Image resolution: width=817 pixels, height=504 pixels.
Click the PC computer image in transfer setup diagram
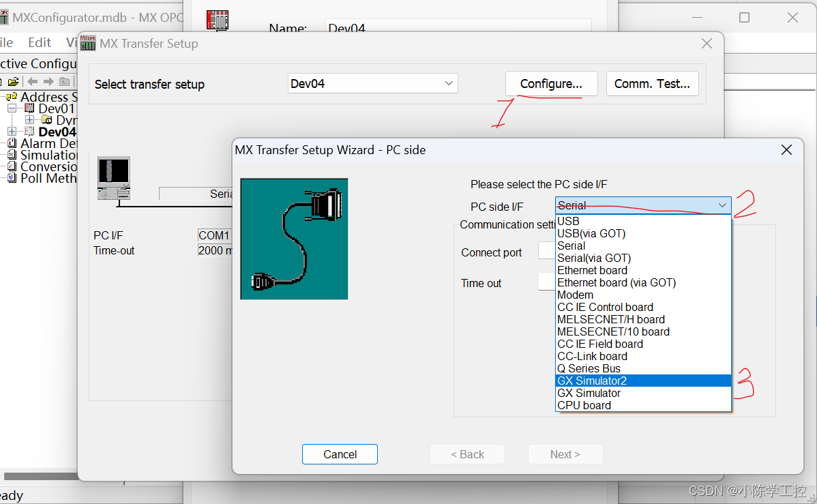pos(114,178)
